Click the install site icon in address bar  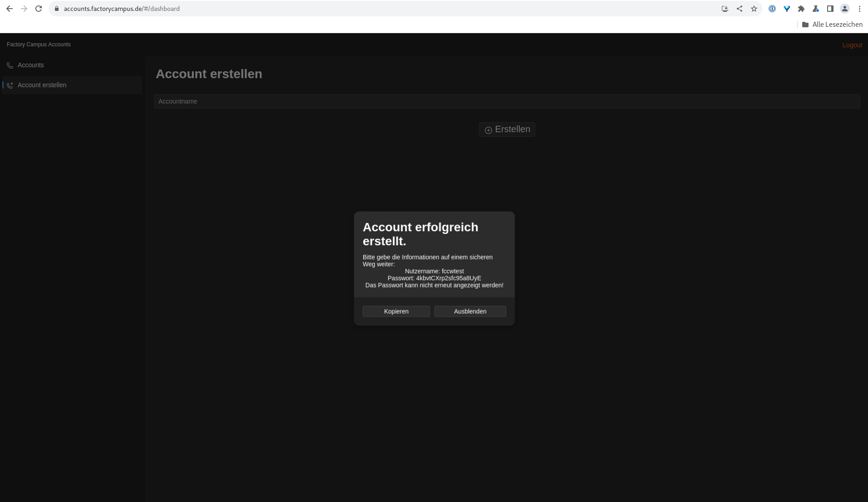click(x=725, y=9)
